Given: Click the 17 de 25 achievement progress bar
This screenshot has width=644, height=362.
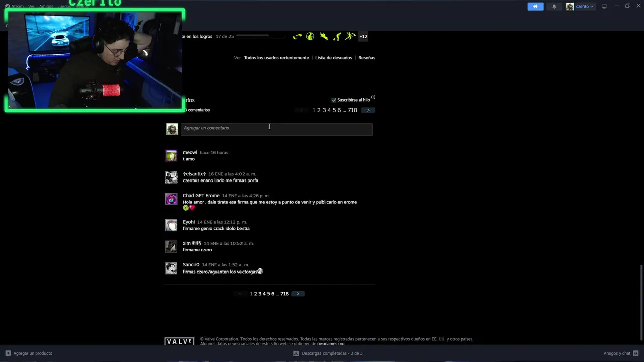Looking at the screenshot, I should [260, 36].
